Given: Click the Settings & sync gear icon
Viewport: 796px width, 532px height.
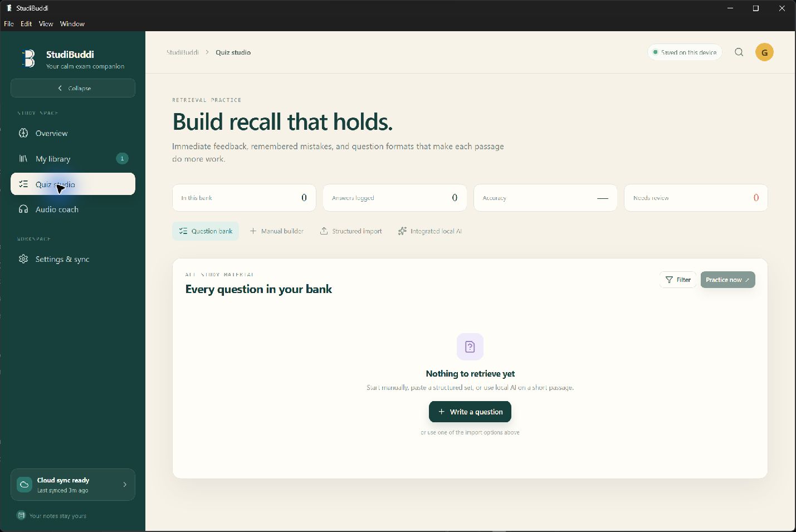Looking at the screenshot, I should [23, 259].
